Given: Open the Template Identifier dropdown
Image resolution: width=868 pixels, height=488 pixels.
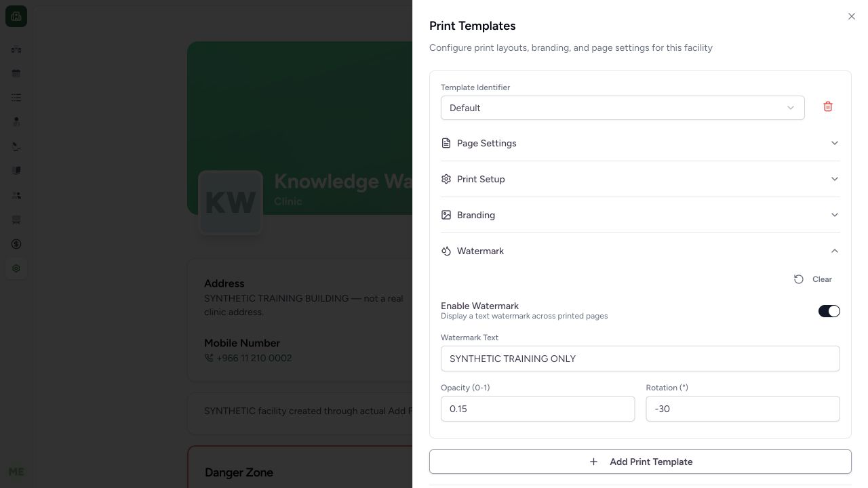Looking at the screenshot, I should coord(623,108).
